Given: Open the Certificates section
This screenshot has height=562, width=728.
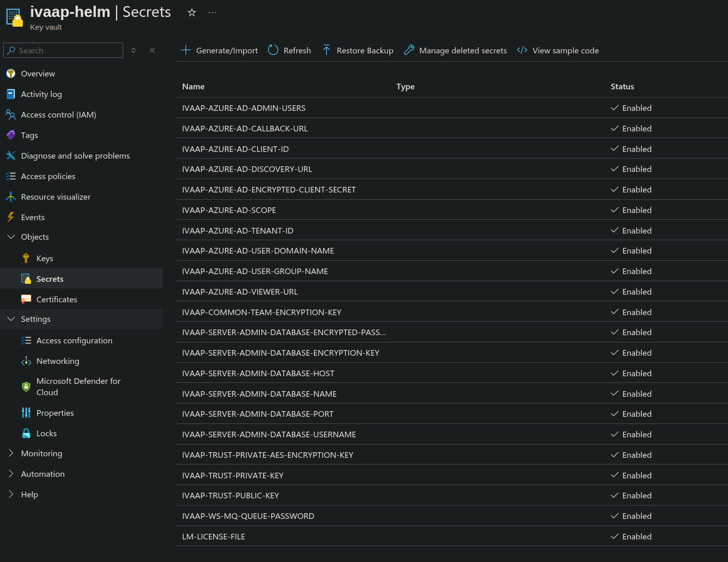Looking at the screenshot, I should 56,299.
